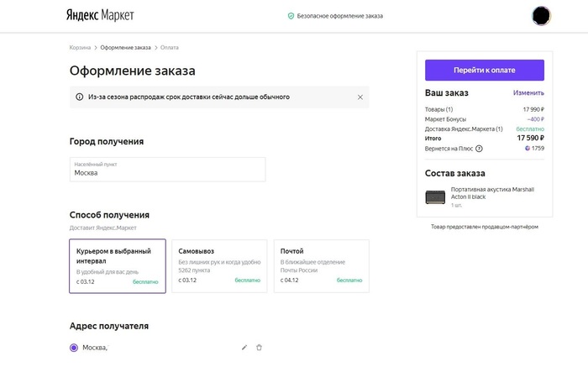This screenshot has height=367, width=588.
Task: Open the Marshall Acton II speaker thumbnail
Action: (x=435, y=197)
